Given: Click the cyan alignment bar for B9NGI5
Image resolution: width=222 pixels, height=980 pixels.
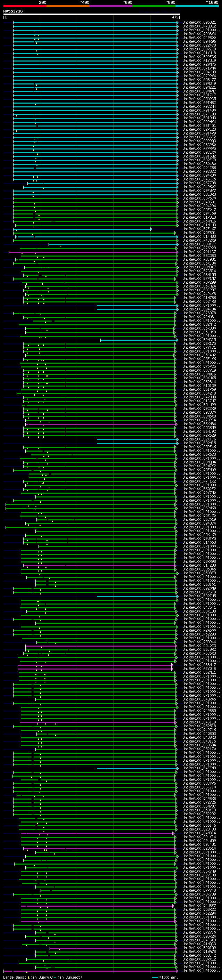Looking at the screenshot, I should [139, 340].
